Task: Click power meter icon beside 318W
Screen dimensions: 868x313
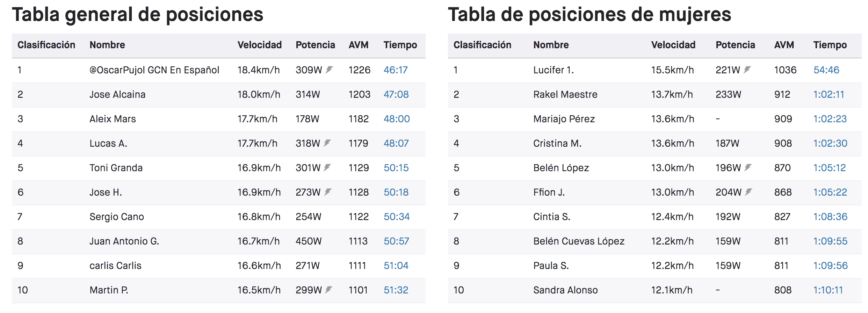Action: coord(327,143)
